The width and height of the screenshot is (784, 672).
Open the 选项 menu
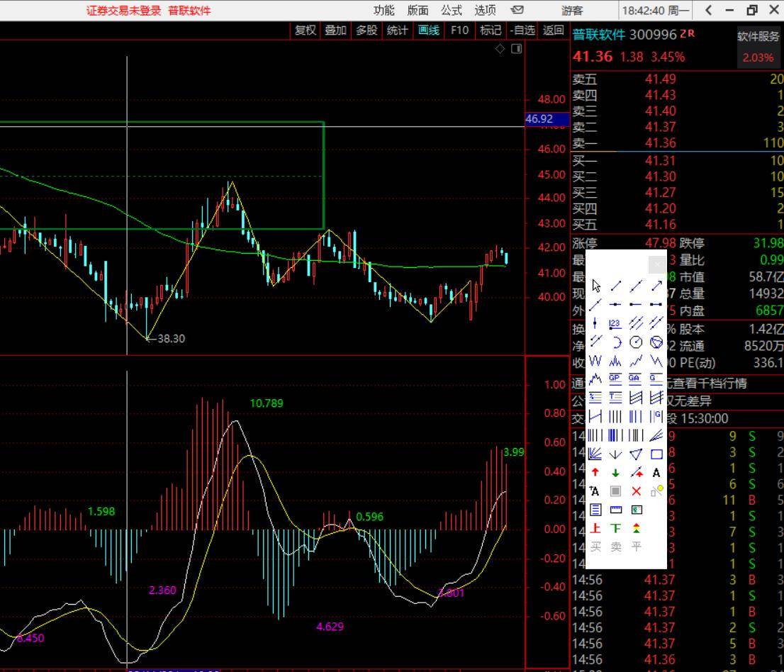point(485,10)
